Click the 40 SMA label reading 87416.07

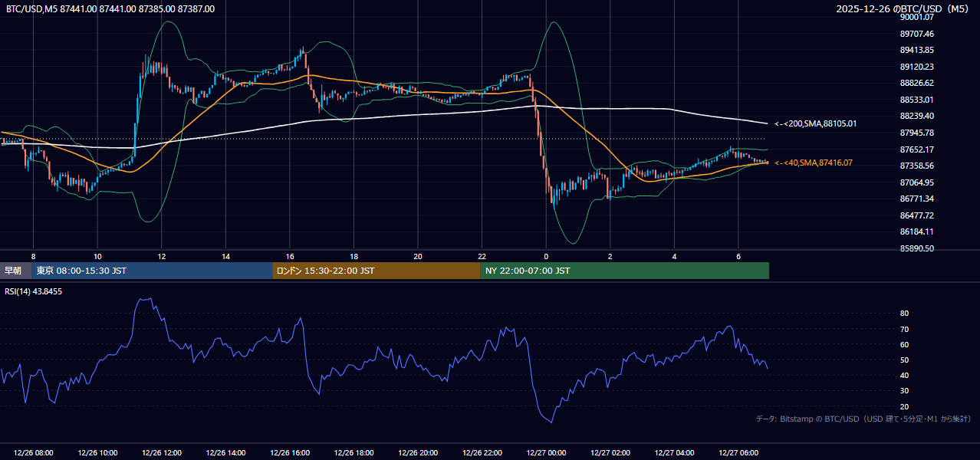[814, 163]
